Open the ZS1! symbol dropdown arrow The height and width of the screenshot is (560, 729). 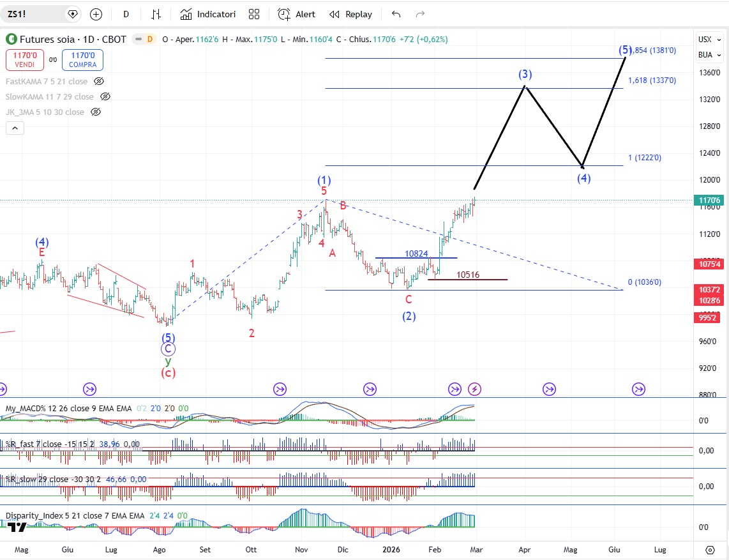coord(72,13)
